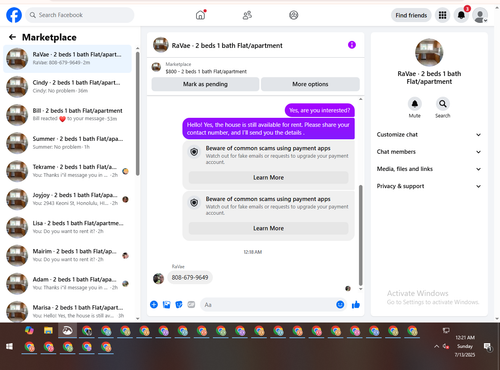This screenshot has height=370, width=500.
Task: Open the Windows notification center icon
Action: click(487, 347)
